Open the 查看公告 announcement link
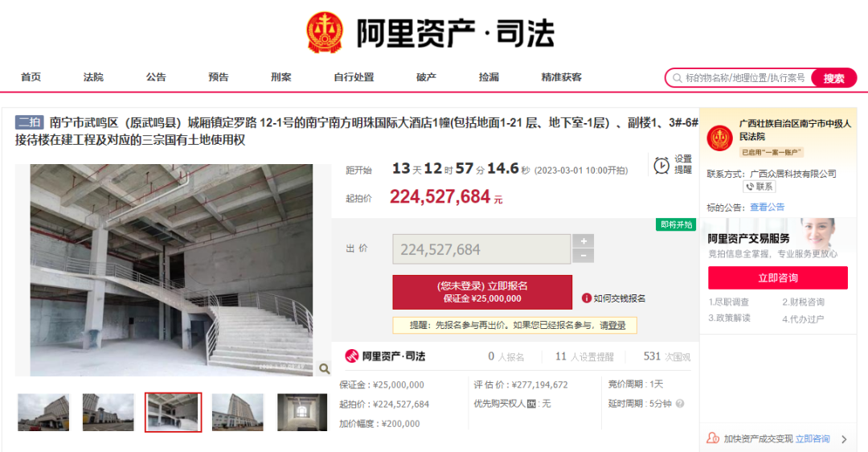Screen dimensions: 868x452 pos(767,208)
